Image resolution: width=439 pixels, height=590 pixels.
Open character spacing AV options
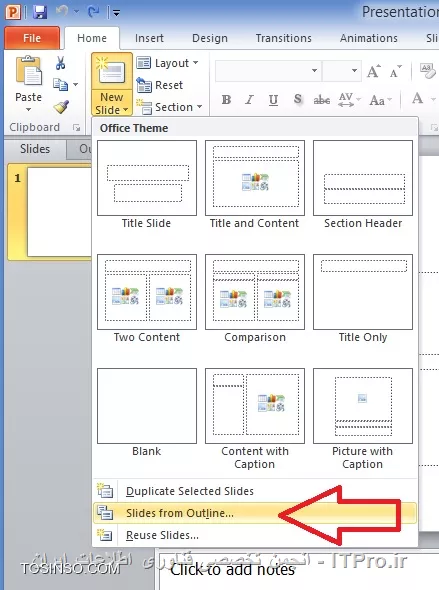click(349, 100)
